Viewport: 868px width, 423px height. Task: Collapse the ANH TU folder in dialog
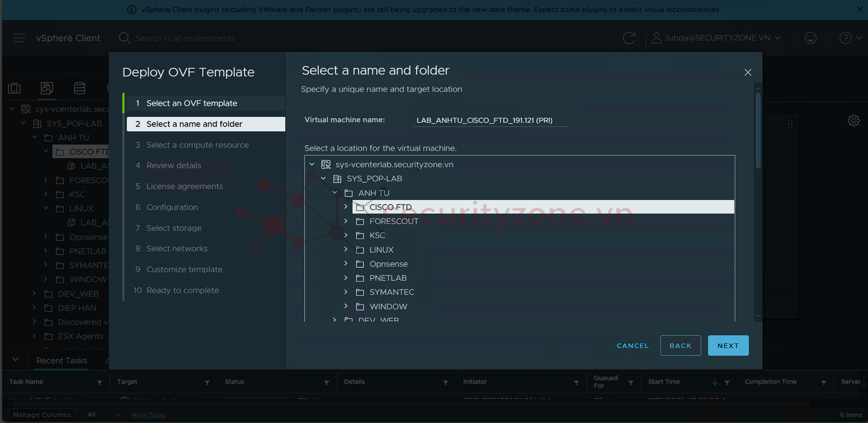click(x=335, y=192)
